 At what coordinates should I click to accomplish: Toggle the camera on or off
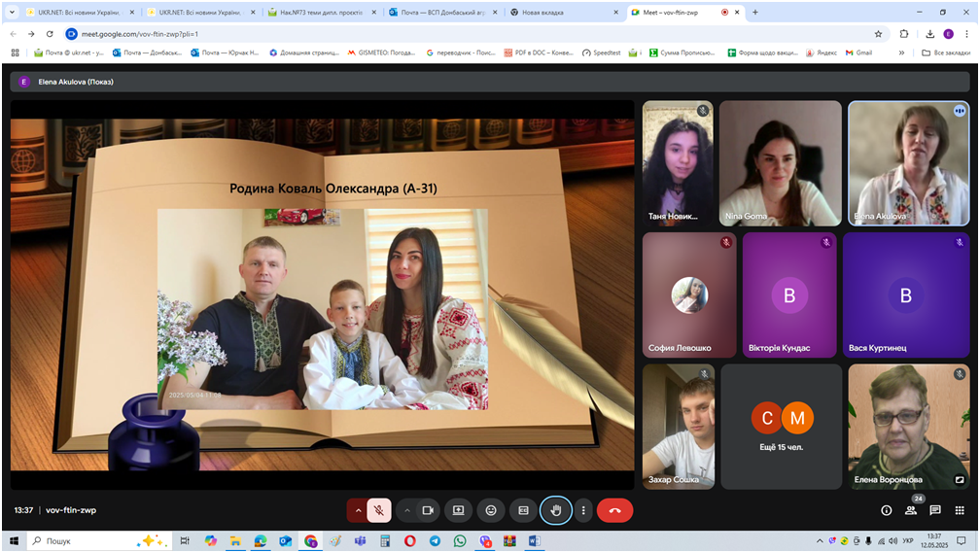click(428, 510)
